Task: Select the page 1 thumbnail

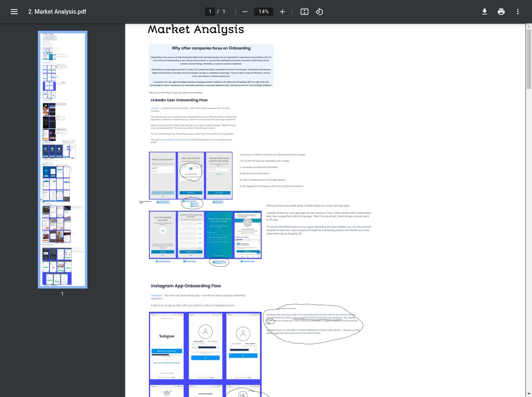Action: point(62,160)
